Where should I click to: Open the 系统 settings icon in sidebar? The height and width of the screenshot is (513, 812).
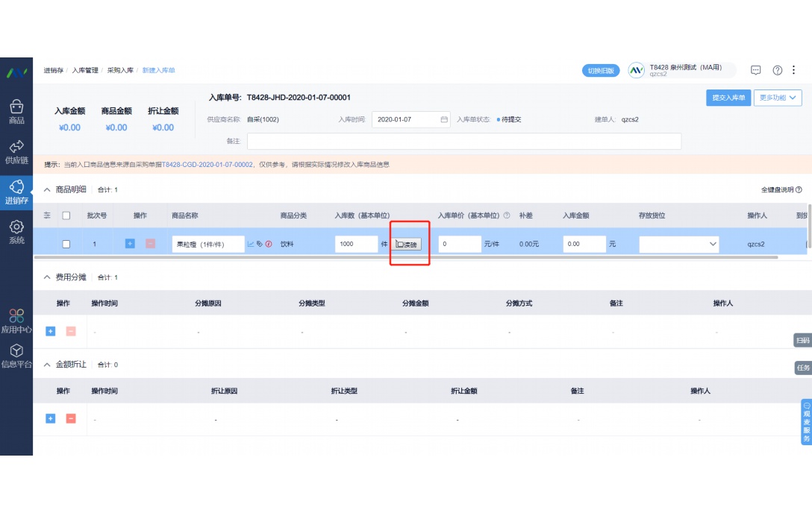point(16,229)
